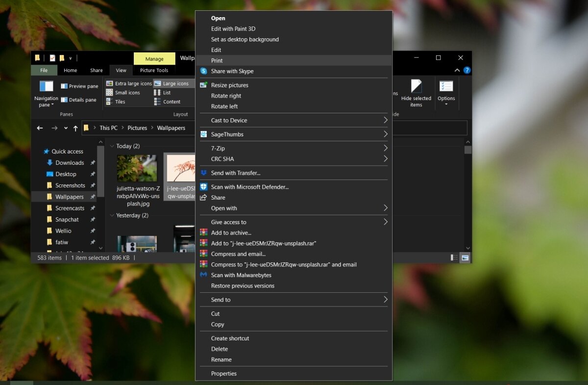Screen dimensions: 588x385
Task: Expand the Send to submenu
Action: coord(294,299)
